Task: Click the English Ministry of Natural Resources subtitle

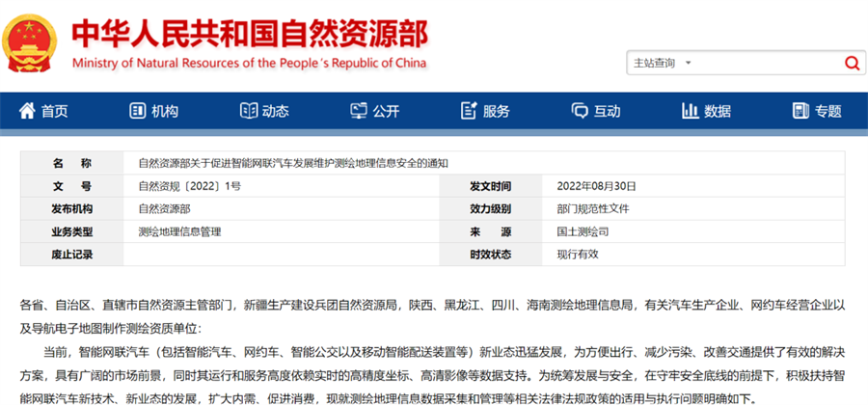Action: 250,63
